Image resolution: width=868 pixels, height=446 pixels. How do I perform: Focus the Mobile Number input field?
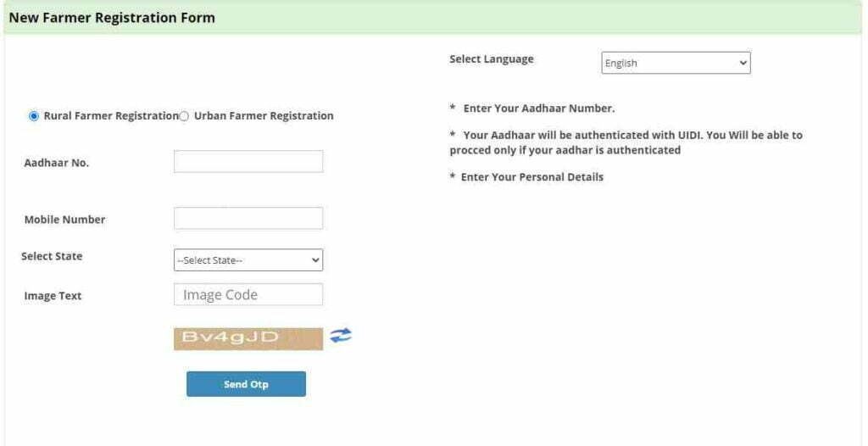(x=248, y=218)
